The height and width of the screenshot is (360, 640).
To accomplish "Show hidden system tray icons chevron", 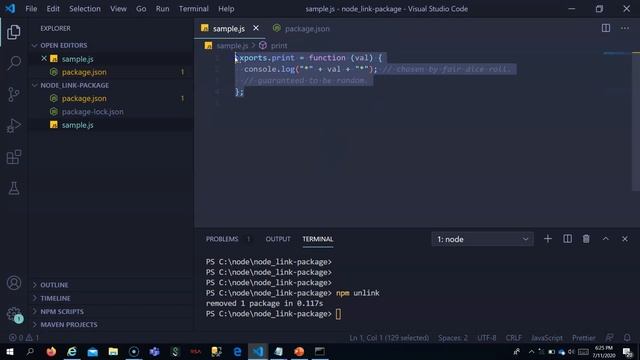I will pyautogui.click(x=531, y=351).
